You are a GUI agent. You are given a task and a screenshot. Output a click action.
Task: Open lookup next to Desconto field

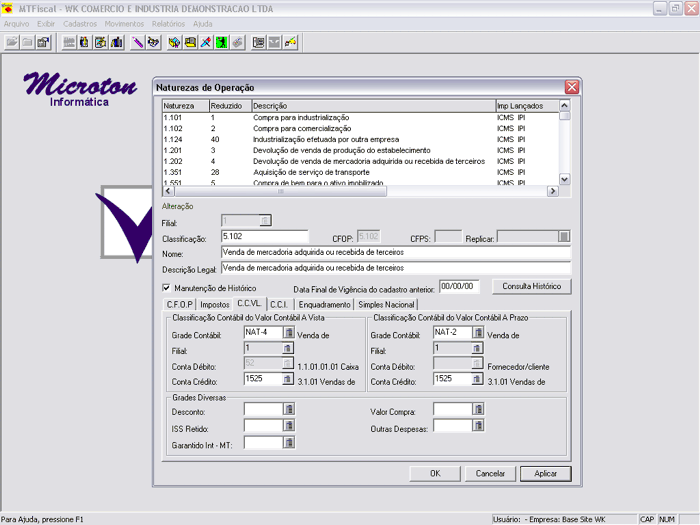(288, 409)
